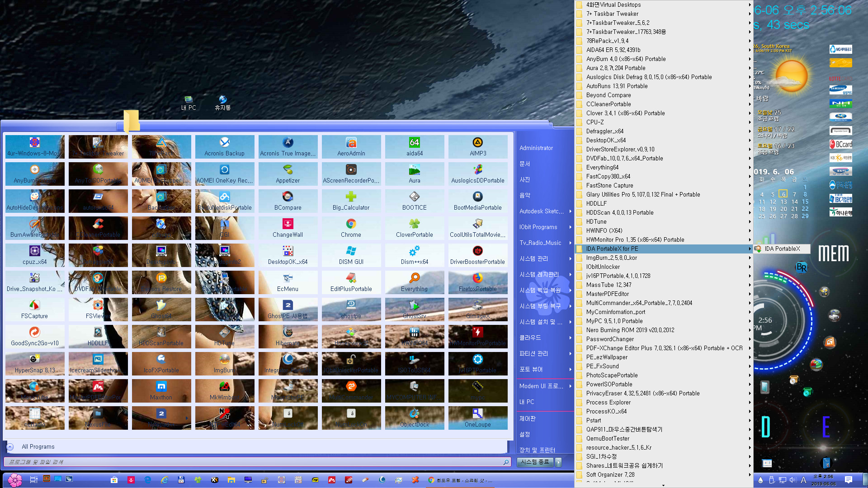
Task: Expand the Tv_Radio_Music submenu
Action: coord(545,243)
